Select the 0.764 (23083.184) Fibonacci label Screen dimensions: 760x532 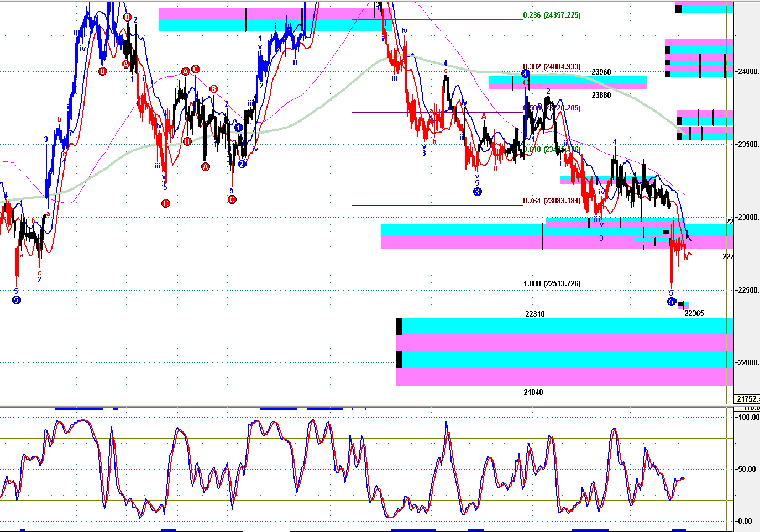click(x=552, y=201)
